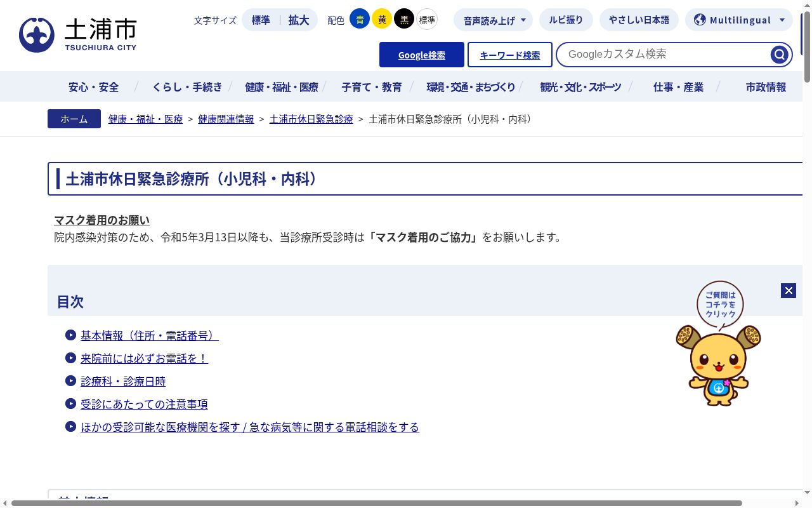Select the 青 blue color scheme
The height and width of the screenshot is (508, 812).
coord(360,19)
